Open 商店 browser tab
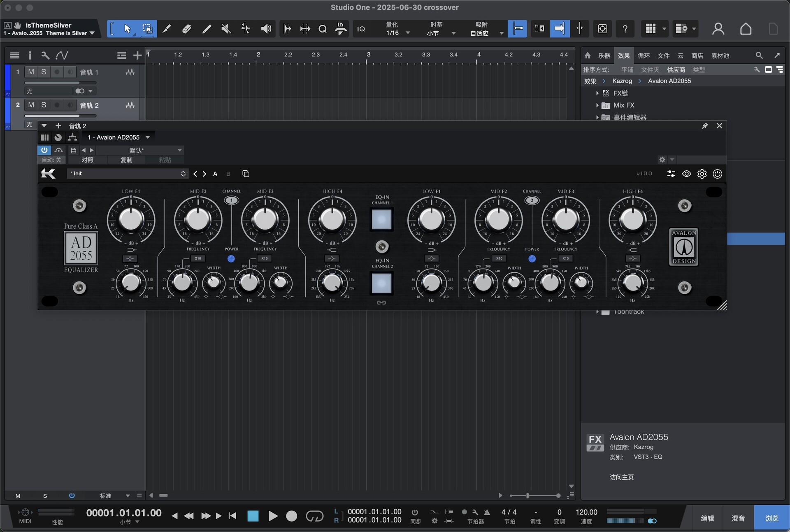790x532 pixels. pos(697,56)
